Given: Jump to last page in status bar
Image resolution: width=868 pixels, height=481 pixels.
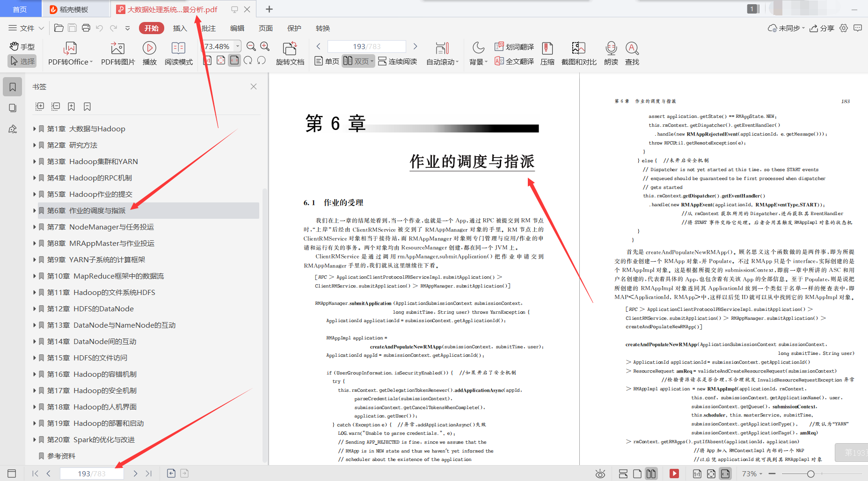Looking at the screenshot, I should (149, 474).
